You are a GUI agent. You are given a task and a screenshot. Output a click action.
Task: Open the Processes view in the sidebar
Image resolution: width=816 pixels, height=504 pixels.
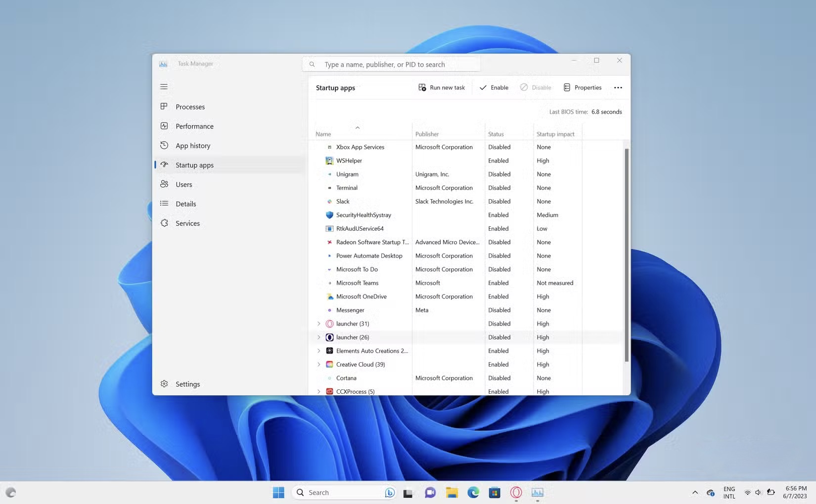pos(190,107)
